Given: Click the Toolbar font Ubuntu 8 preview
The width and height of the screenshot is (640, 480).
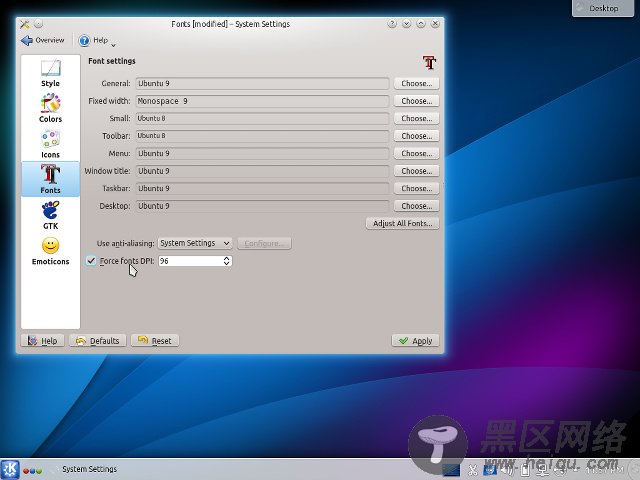Looking at the screenshot, I should pyautogui.click(x=262, y=136).
